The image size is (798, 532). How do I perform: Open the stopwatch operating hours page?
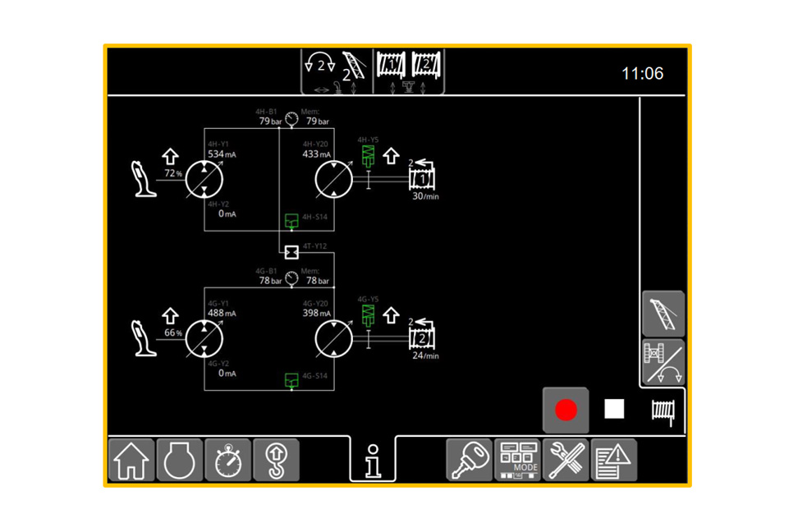(x=228, y=460)
